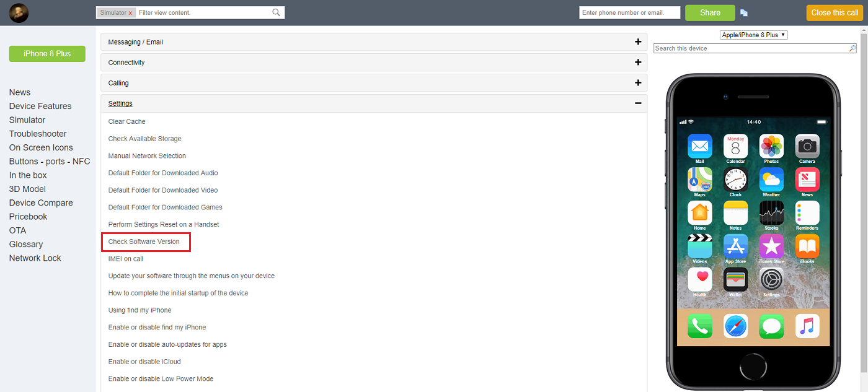Open the Photos app on the simulator
The width and height of the screenshot is (868, 392).
(x=771, y=146)
